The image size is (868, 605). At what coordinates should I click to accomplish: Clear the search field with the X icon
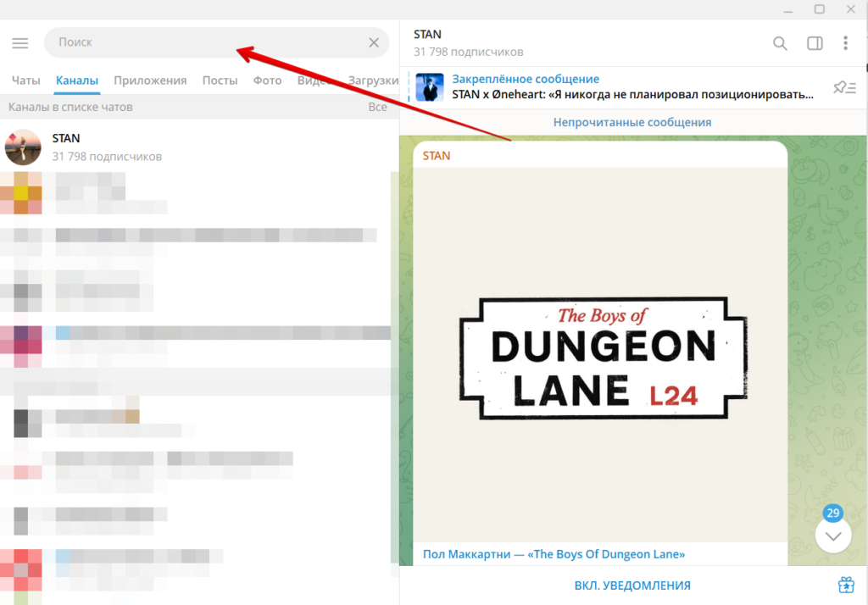point(374,42)
